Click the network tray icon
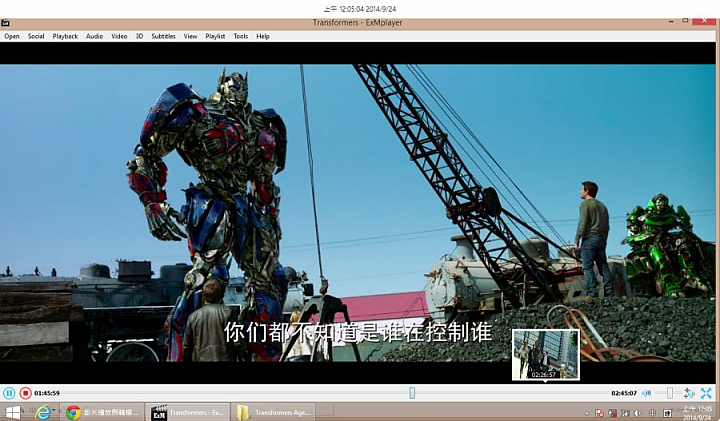 (625, 413)
